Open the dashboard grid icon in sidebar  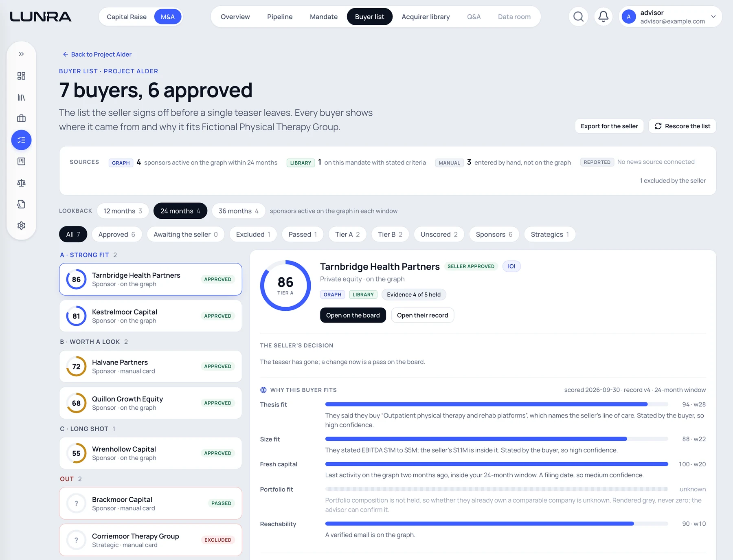coord(21,76)
